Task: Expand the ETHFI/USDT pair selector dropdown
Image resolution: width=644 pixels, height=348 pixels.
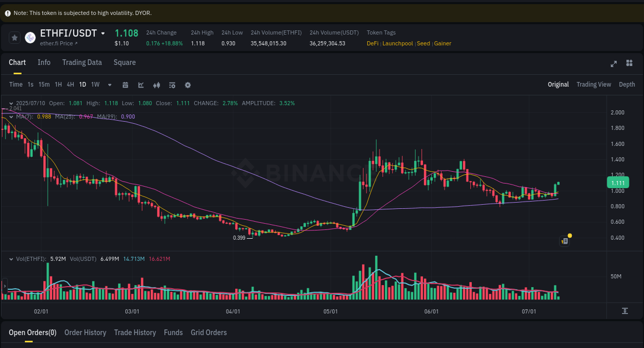Action: point(103,32)
